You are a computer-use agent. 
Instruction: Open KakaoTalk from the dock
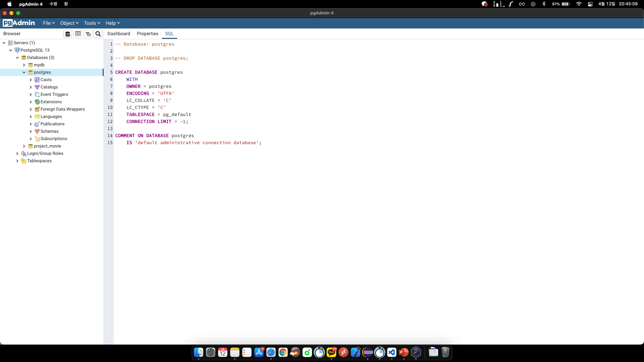coord(331,352)
